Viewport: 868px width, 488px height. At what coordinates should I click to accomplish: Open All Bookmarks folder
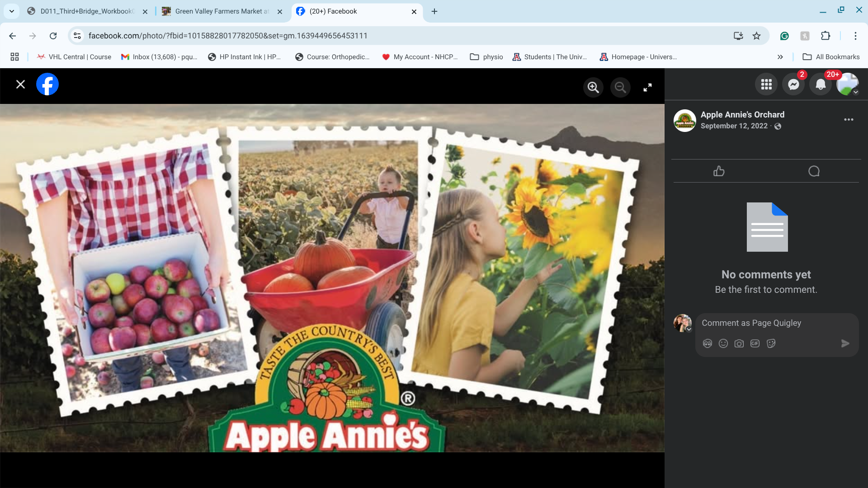point(831,57)
